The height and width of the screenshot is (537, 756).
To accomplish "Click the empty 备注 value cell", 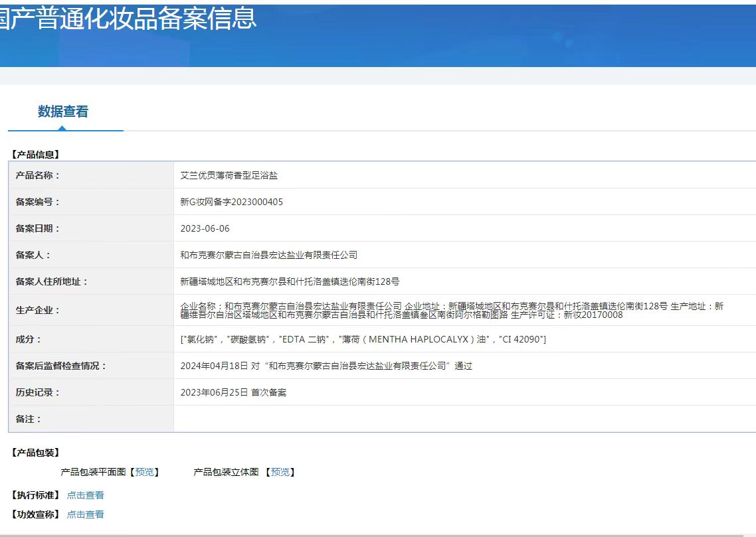I will tap(464, 419).
